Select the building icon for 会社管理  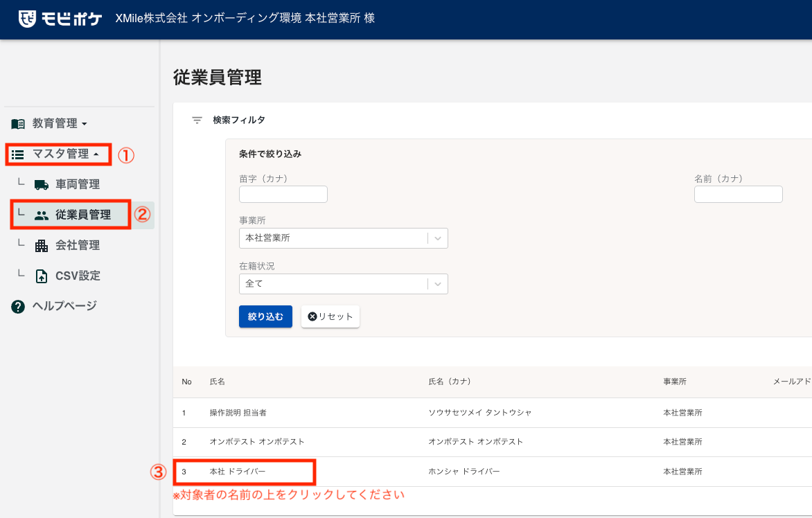pos(40,244)
